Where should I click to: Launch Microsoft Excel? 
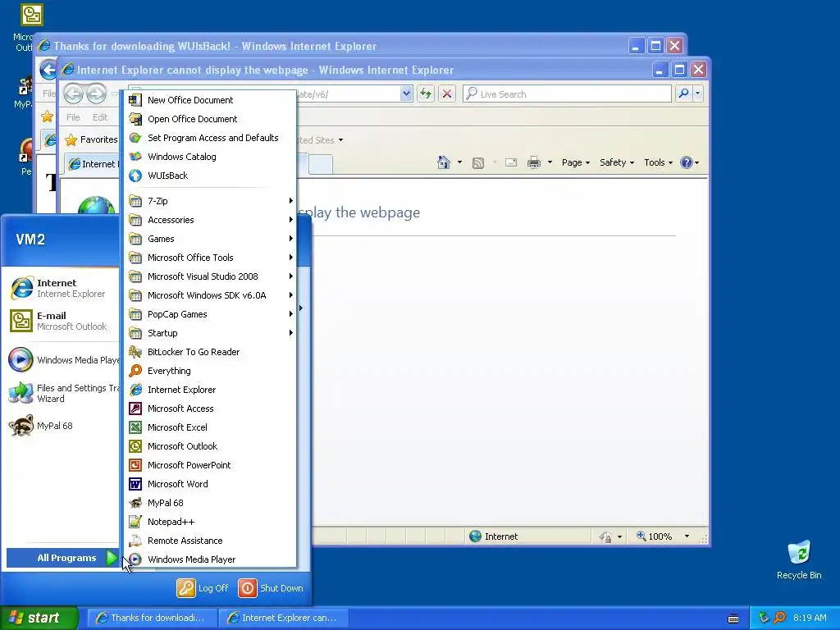click(x=209, y=427)
